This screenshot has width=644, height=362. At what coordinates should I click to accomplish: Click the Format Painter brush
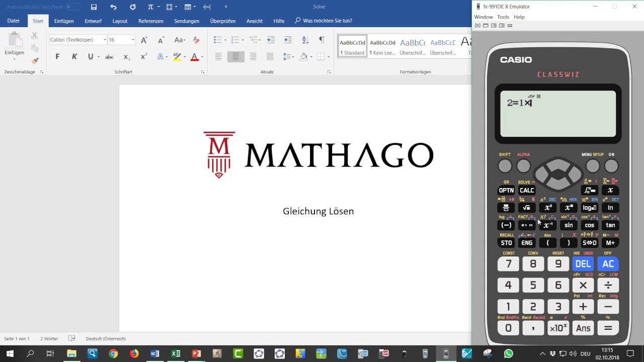(x=35, y=61)
